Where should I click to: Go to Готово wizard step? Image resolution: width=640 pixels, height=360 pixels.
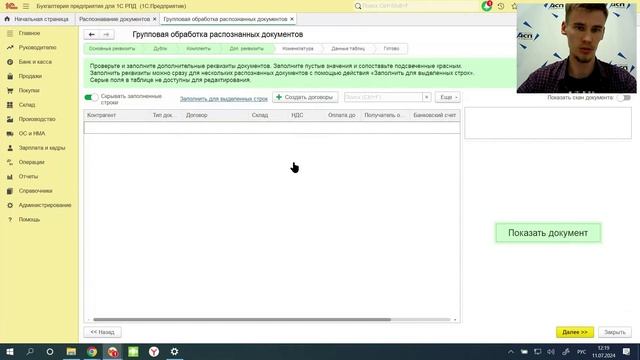tap(391, 49)
